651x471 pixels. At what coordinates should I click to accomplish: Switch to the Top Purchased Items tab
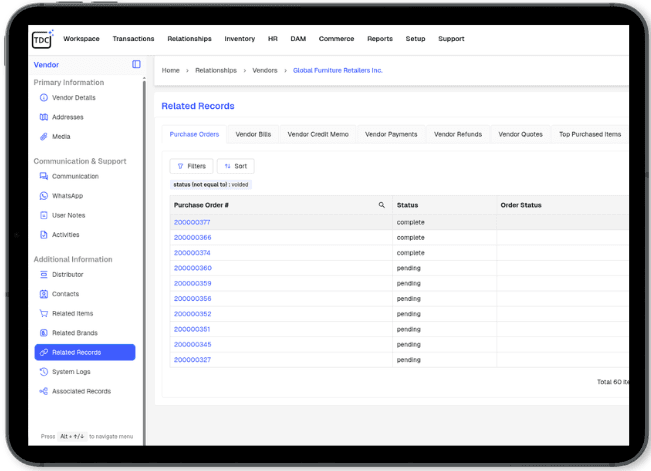(x=590, y=134)
